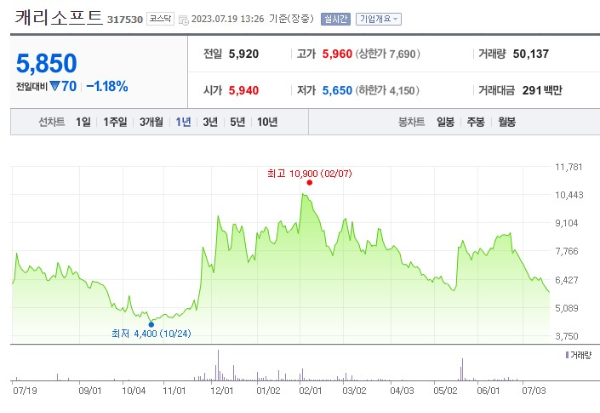Click the down triangle icon beside 70

(x=55, y=86)
